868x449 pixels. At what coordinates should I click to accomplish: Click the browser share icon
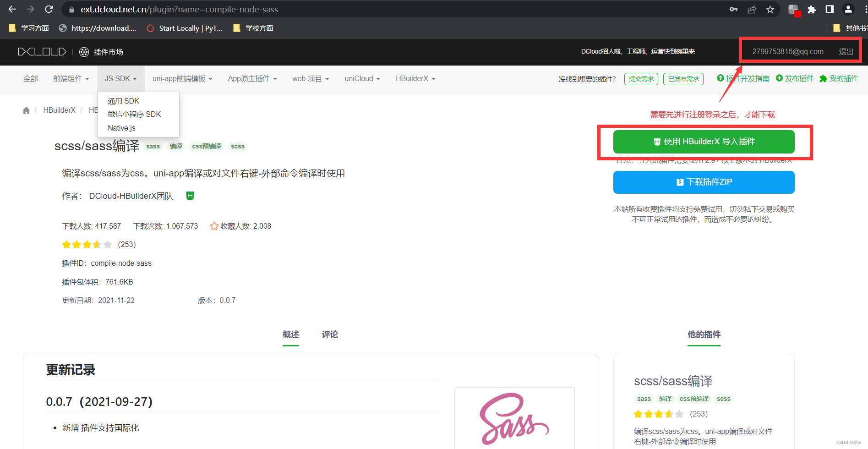752,9
